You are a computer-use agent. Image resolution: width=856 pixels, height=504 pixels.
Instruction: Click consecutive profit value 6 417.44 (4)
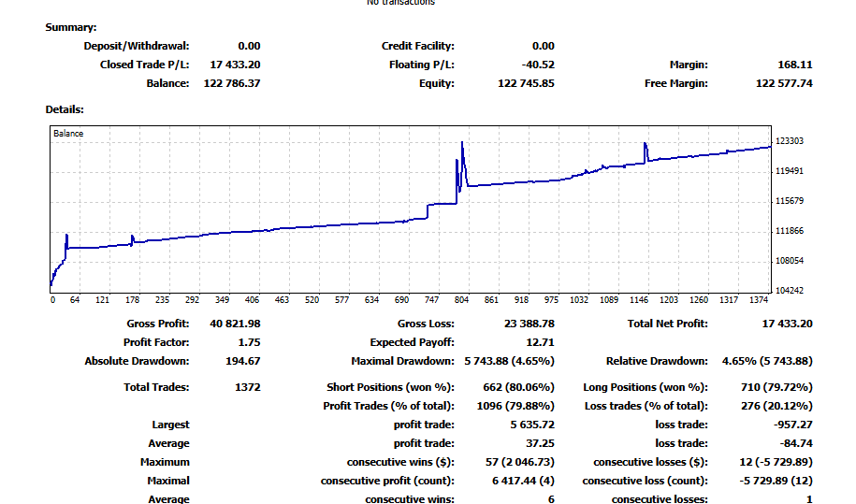click(523, 480)
